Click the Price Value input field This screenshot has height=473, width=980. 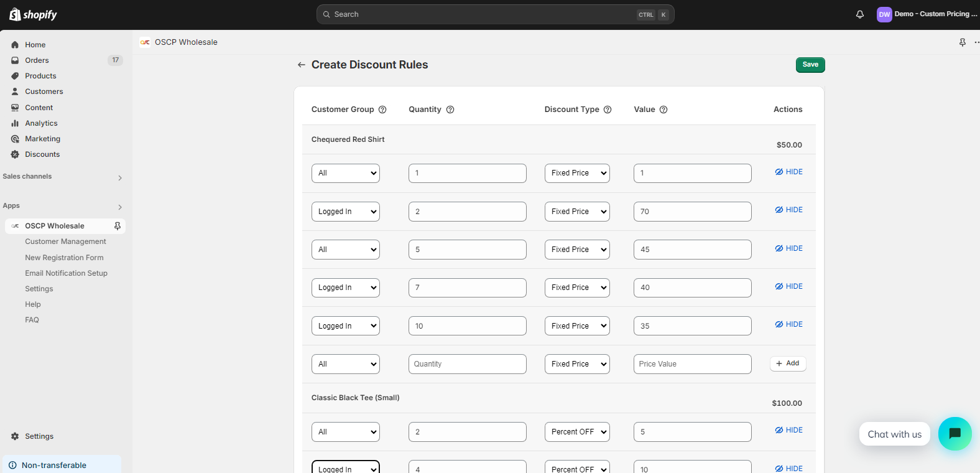pyautogui.click(x=691, y=364)
